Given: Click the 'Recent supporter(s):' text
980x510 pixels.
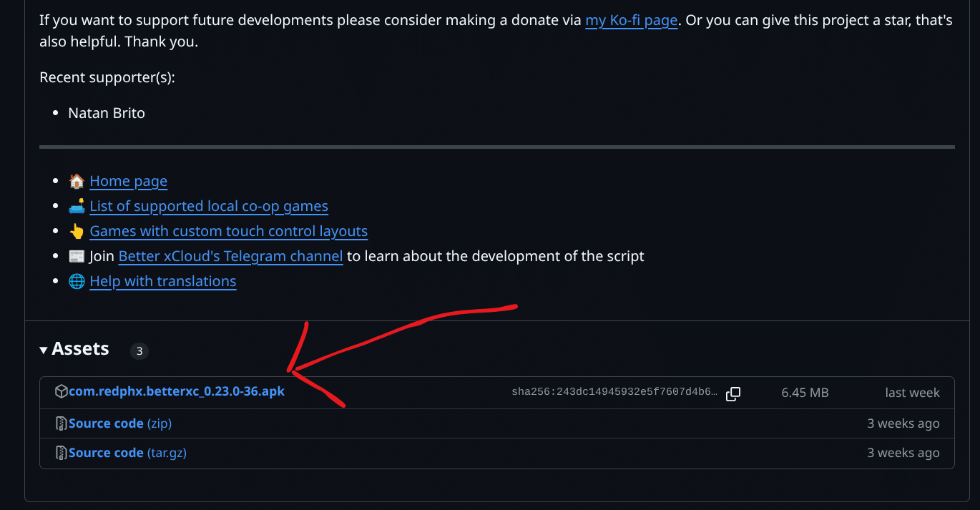Looking at the screenshot, I should (x=107, y=77).
